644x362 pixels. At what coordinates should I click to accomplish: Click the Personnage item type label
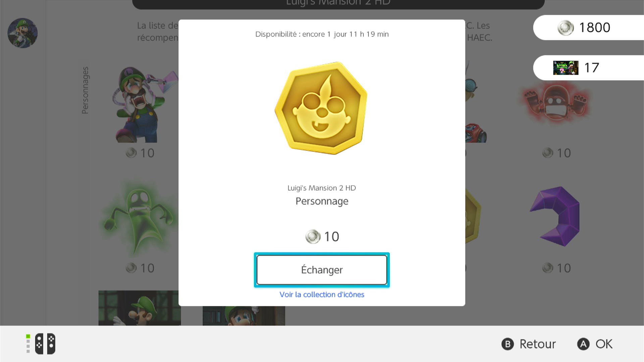pyautogui.click(x=322, y=201)
